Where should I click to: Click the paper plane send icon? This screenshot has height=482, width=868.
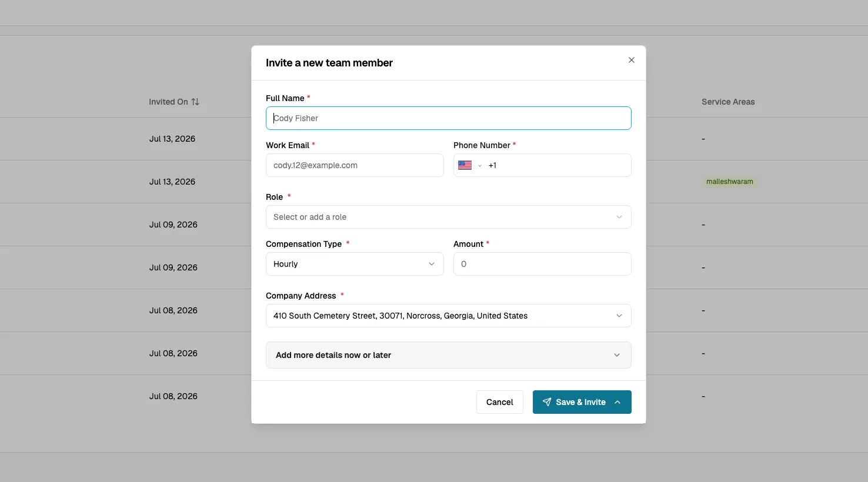(x=547, y=402)
